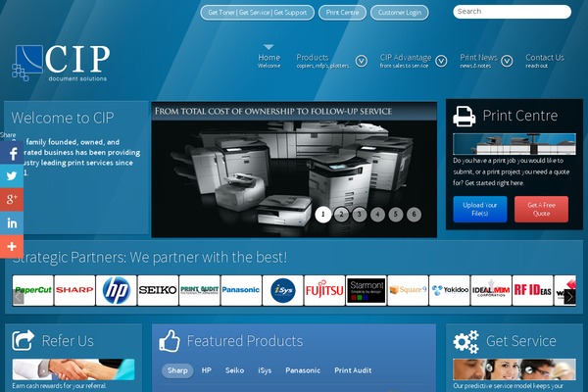
Task: Click Get Toner Get Service Get Support button
Action: pos(257,13)
